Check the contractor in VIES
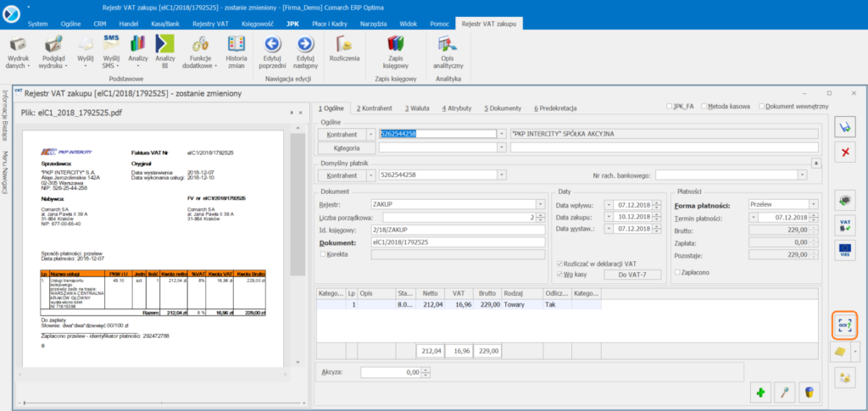Image resolution: width=868 pixels, height=411 pixels. coord(845,249)
